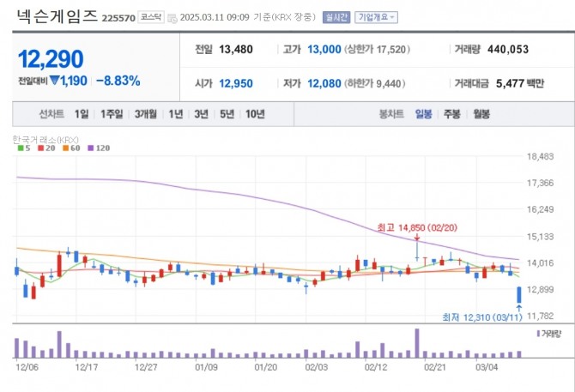
Task: Click the purple 120-day moving average legend
Action: pos(99,148)
